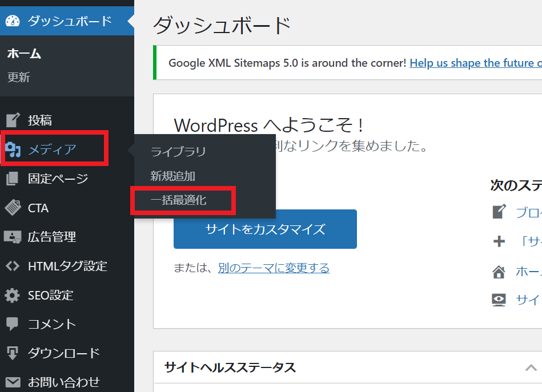Click the HTMLタグ設定 code brackets icon
Viewport: 542px width, 392px height.
tap(13, 266)
